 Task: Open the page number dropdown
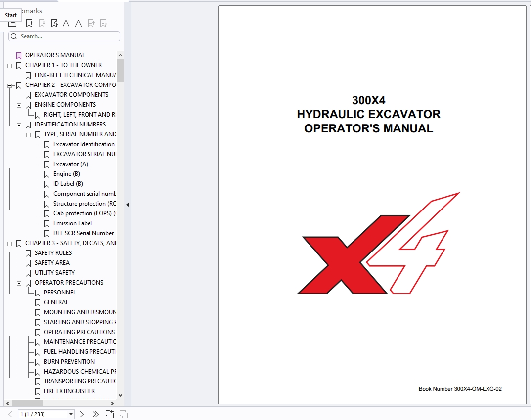tap(71, 414)
